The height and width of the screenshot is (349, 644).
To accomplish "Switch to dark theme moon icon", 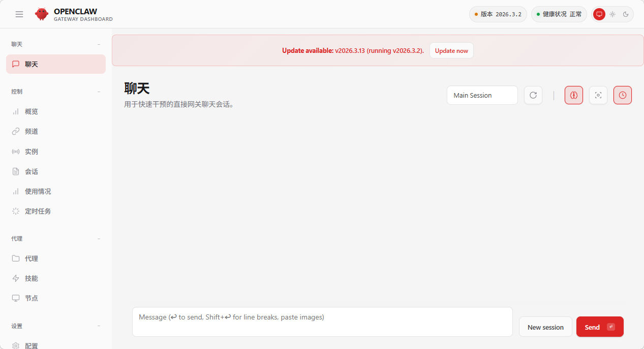I will point(626,14).
